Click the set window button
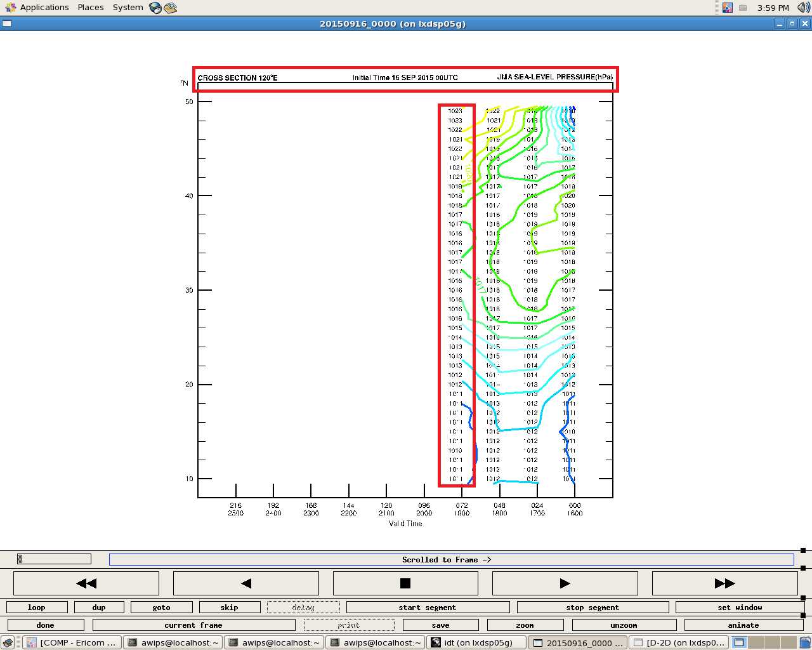 (739, 607)
